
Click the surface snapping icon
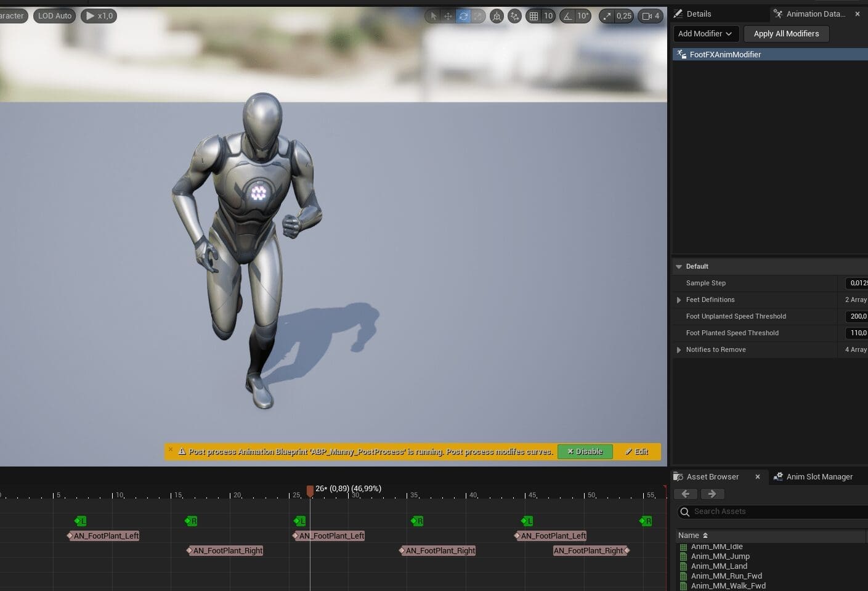pyautogui.click(x=514, y=16)
